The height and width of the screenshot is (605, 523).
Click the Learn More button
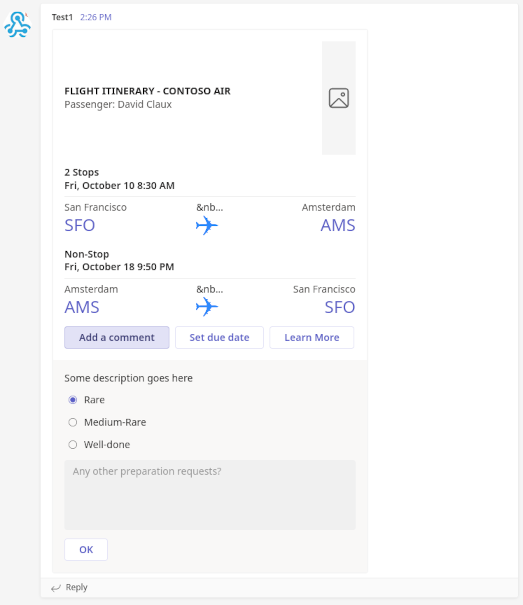click(x=311, y=338)
